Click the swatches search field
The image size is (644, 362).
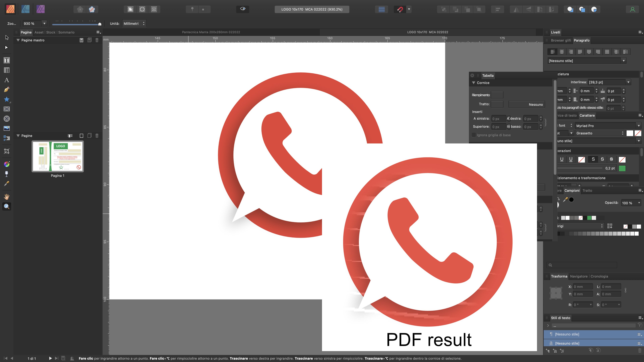[582, 265]
